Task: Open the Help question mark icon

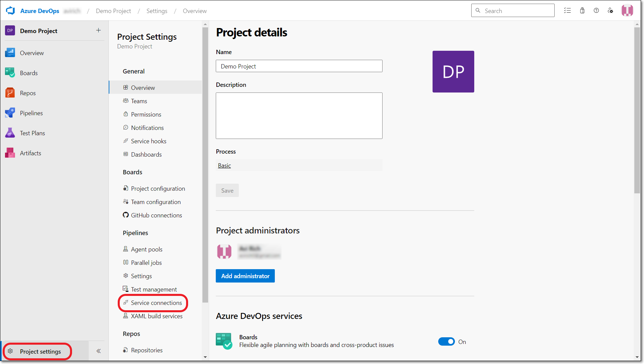Action: pos(596,11)
